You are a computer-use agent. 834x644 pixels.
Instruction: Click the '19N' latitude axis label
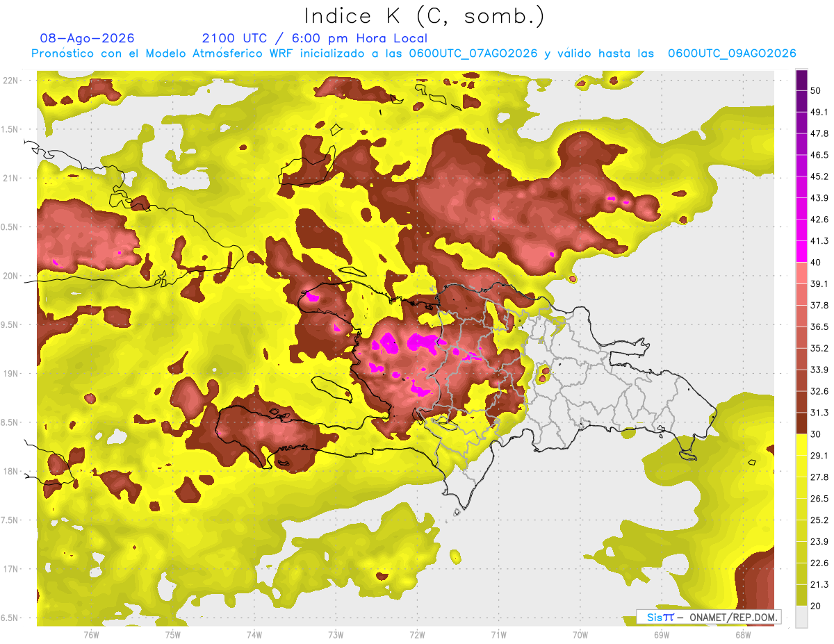pyautogui.click(x=10, y=373)
